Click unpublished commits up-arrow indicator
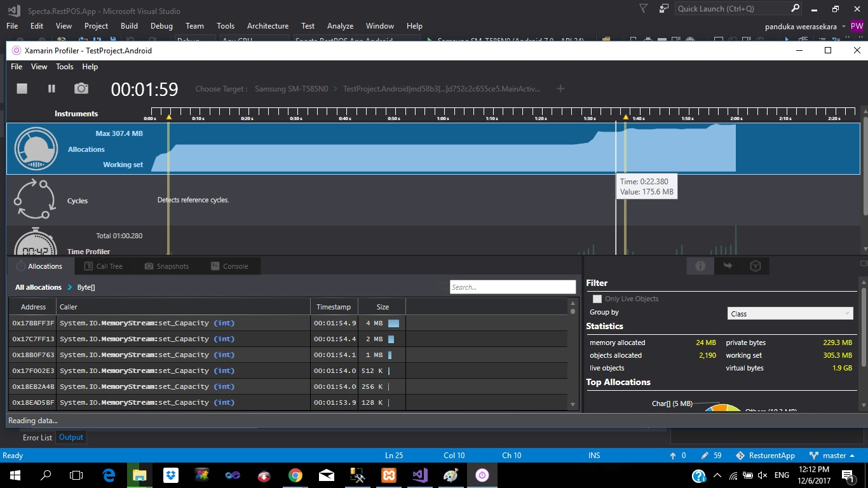Image resolution: width=868 pixels, height=488 pixels. click(x=677, y=456)
